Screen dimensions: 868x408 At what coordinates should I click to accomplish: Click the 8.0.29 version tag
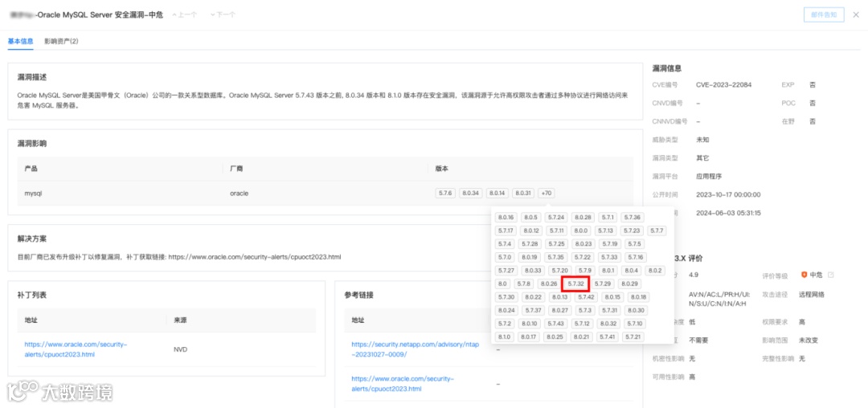[x=629, y=284]
